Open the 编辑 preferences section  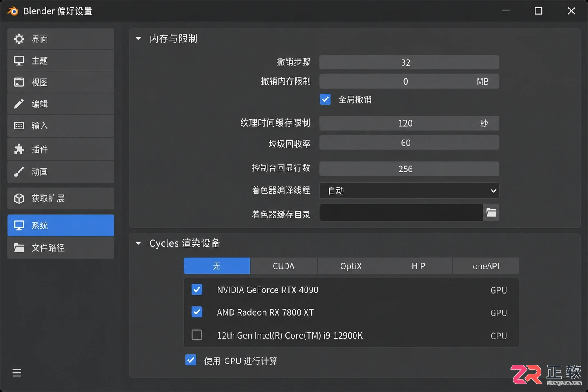[x=61, y=104]
